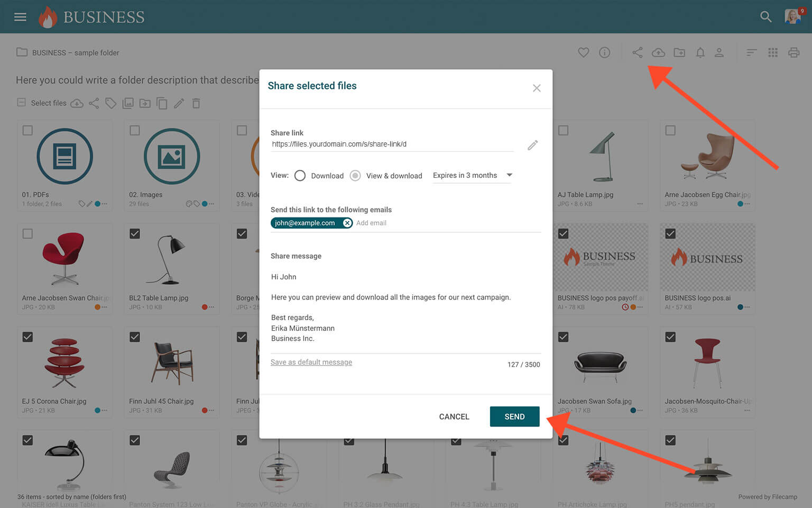Edit selected files pencil icon
This screenshot has width=812, height=508.
(179, 103)
